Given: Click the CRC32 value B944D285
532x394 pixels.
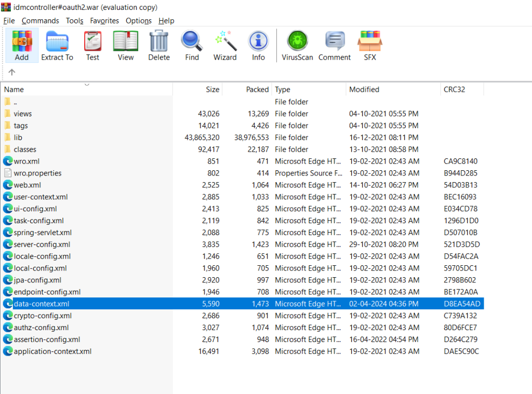Looking at the screenshot, I should 460,173.
